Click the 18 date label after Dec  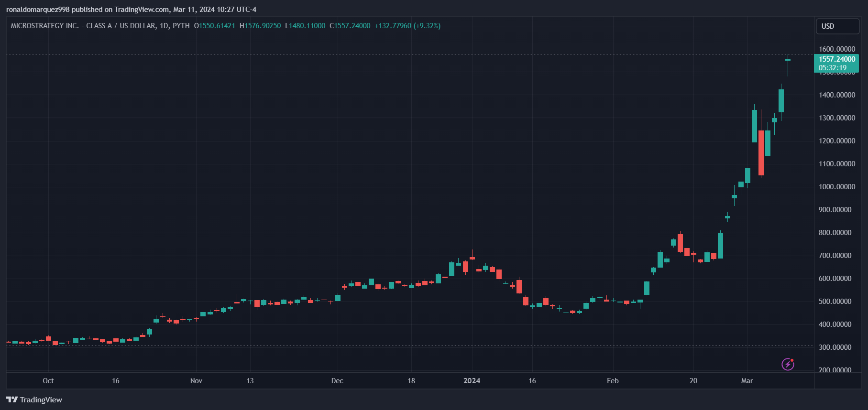coord(411,381)
